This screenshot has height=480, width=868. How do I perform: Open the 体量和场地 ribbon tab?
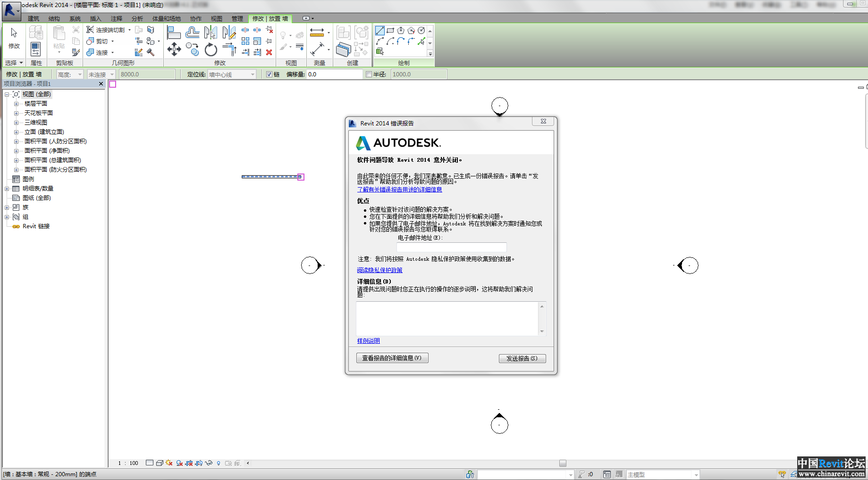(167, 19)
